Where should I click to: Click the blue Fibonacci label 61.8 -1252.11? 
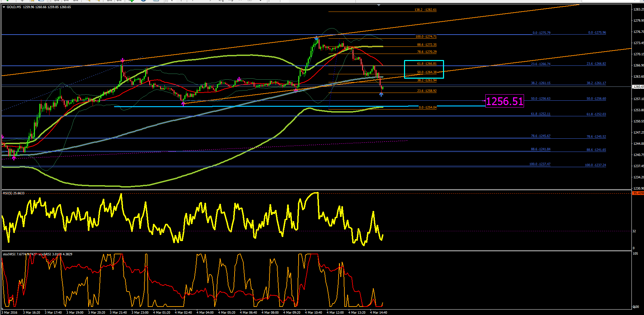[x=541, y=114]
